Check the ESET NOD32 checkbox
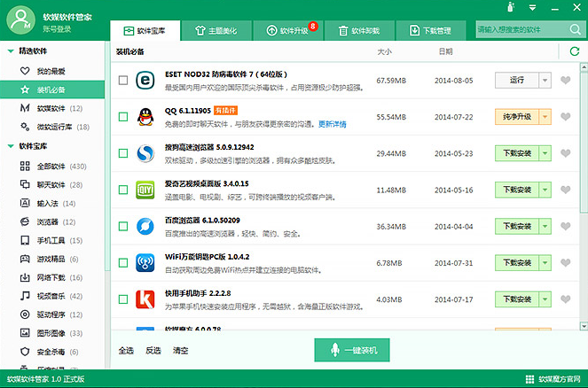 coord(123,80)
